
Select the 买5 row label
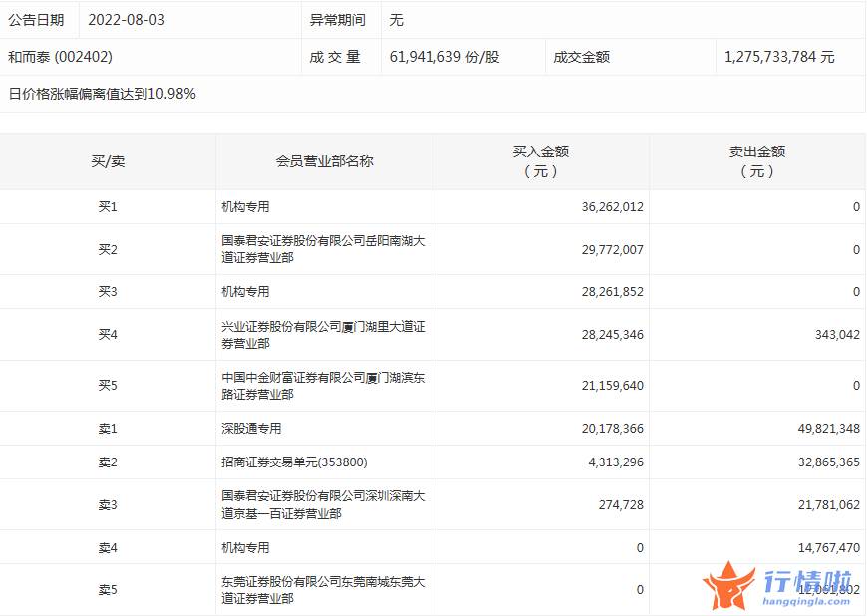pos(108,385)
